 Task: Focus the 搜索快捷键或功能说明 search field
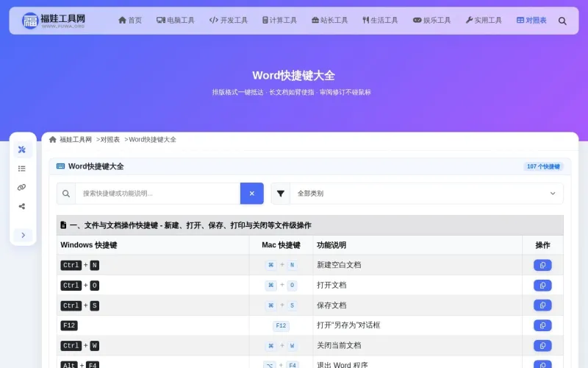point(158,194)
